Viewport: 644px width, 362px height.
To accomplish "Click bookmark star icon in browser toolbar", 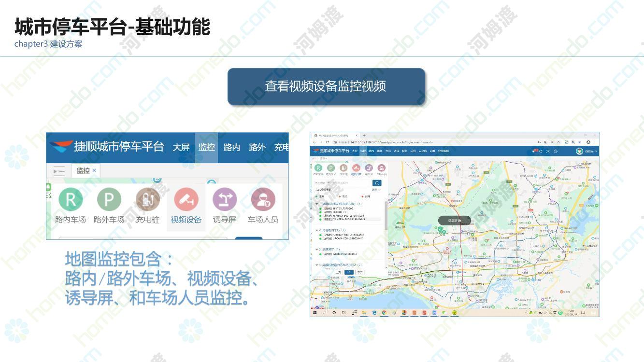I will [x=558, y=142].
